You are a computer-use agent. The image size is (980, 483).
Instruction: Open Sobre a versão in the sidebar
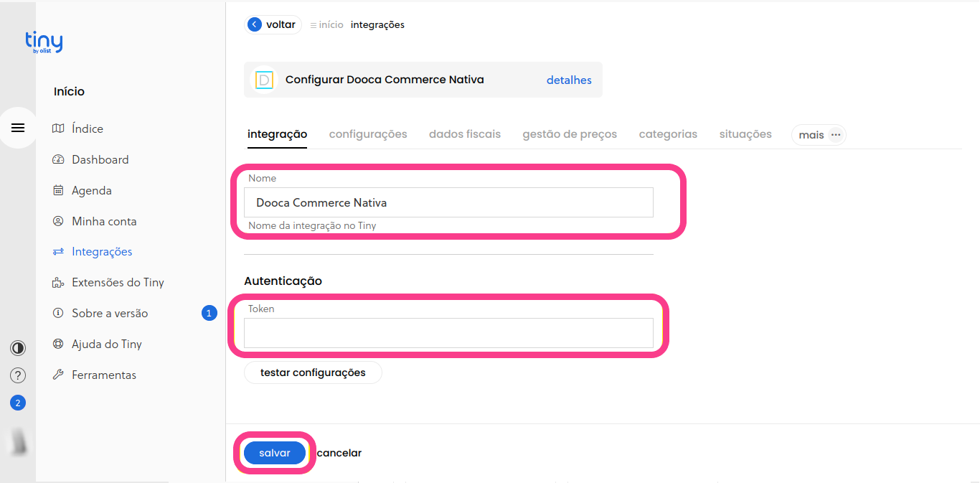[x=110, y=314]
